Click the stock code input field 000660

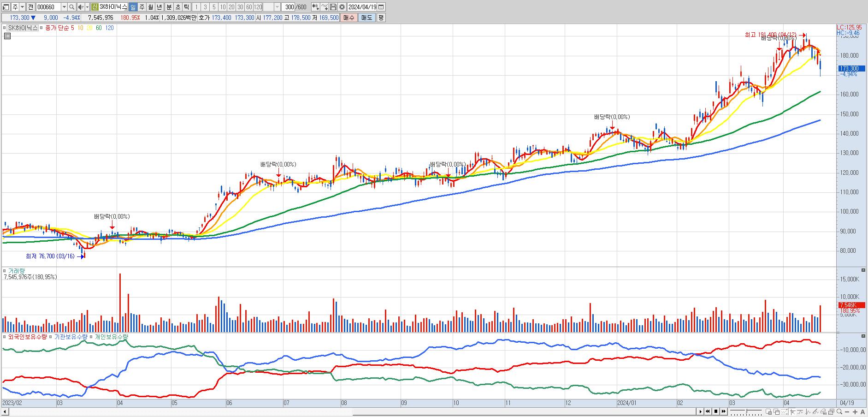point(48,7)
